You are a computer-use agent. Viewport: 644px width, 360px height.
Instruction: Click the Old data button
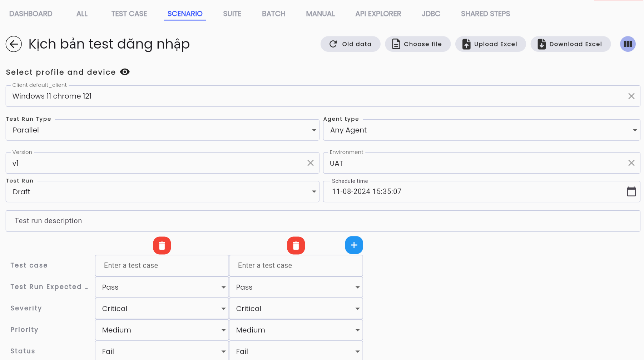350,44
